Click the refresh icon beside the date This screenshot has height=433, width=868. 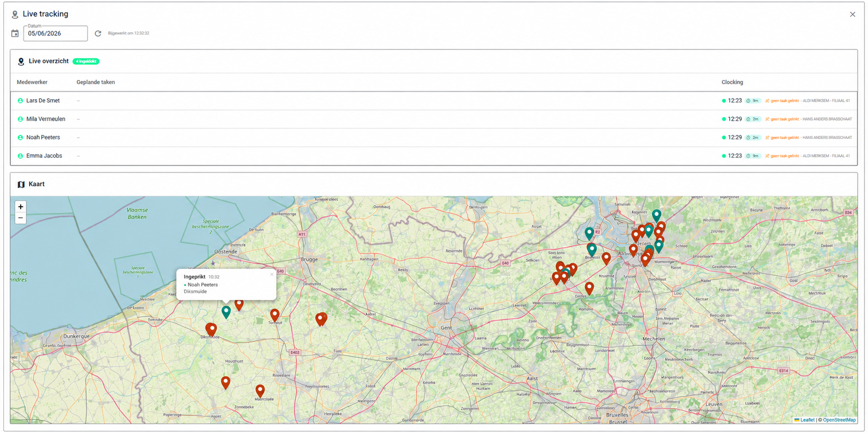(x=98, y=33)
